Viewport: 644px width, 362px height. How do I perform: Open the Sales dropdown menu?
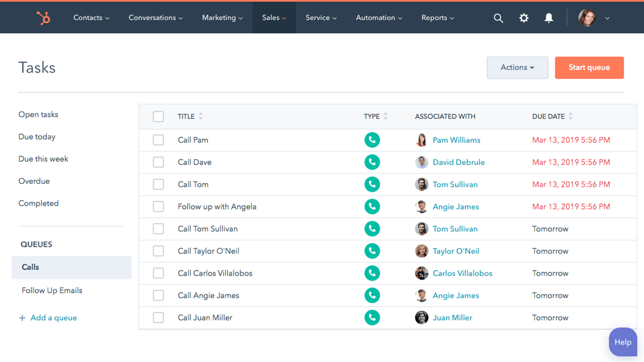tap(274, 18)
